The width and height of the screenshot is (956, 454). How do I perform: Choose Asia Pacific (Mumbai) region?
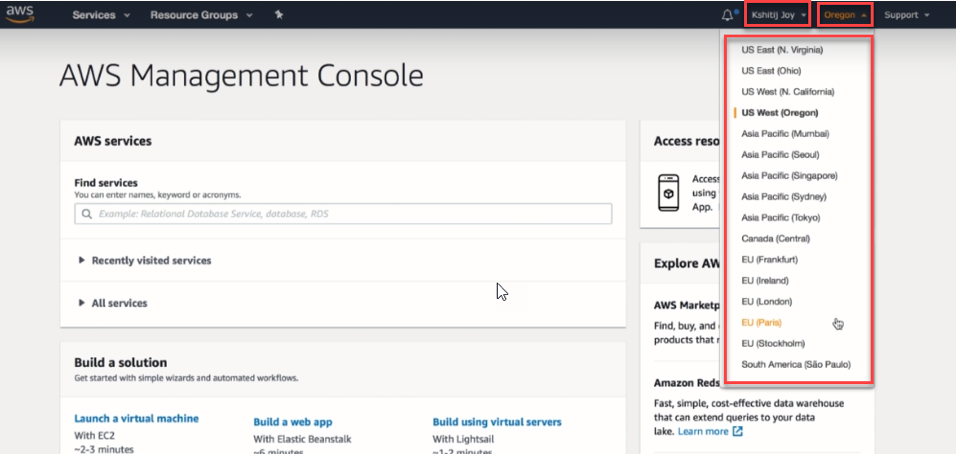tap(785, 133)
